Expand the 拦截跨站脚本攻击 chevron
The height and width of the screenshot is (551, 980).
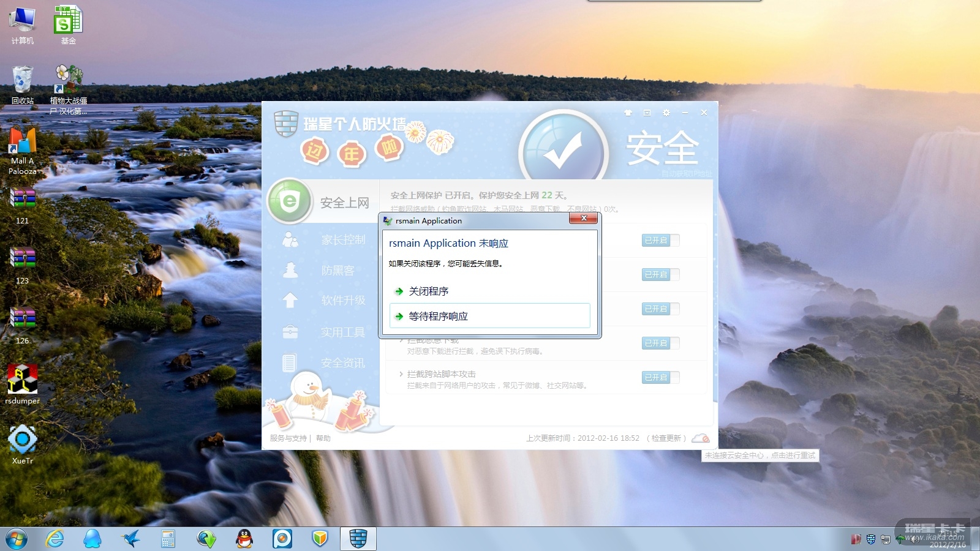(x=401, y=374)
